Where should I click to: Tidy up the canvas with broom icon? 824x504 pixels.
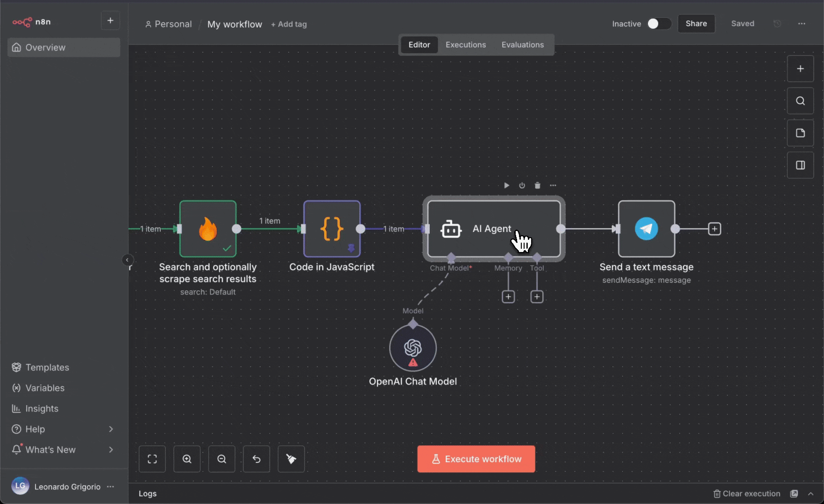(291, 459)
